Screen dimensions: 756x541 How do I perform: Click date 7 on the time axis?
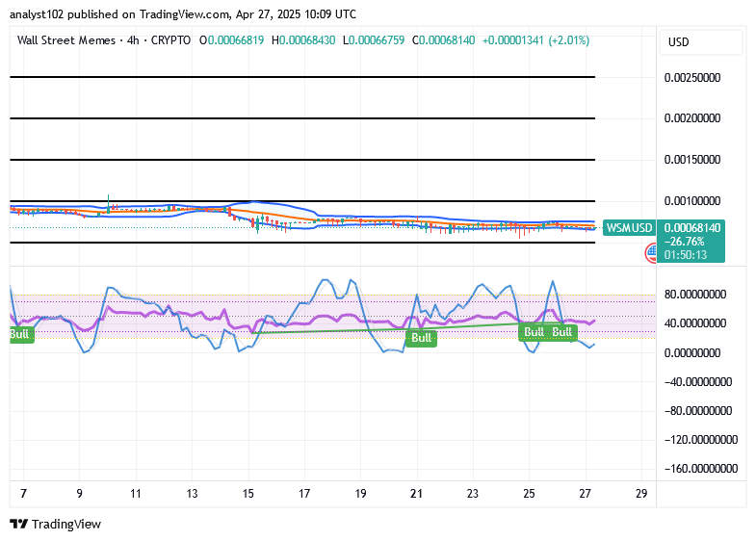click(x=23, y=494)
